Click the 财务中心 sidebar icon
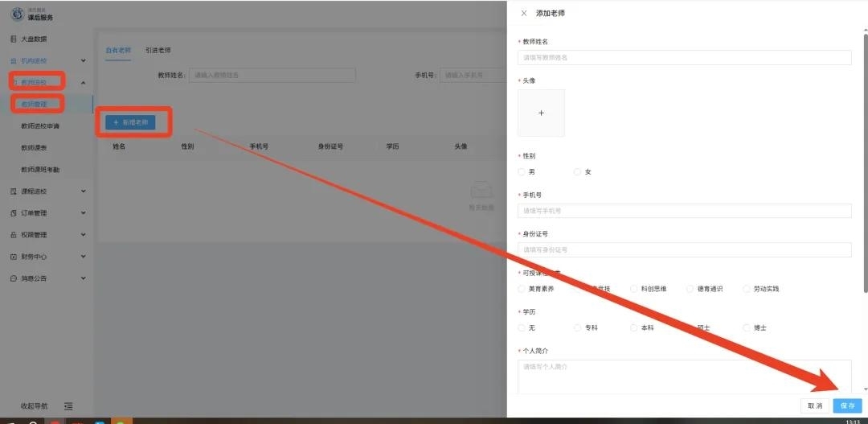Image resolution: width=868 pixels, height=424 pixels. click(13, 257)
